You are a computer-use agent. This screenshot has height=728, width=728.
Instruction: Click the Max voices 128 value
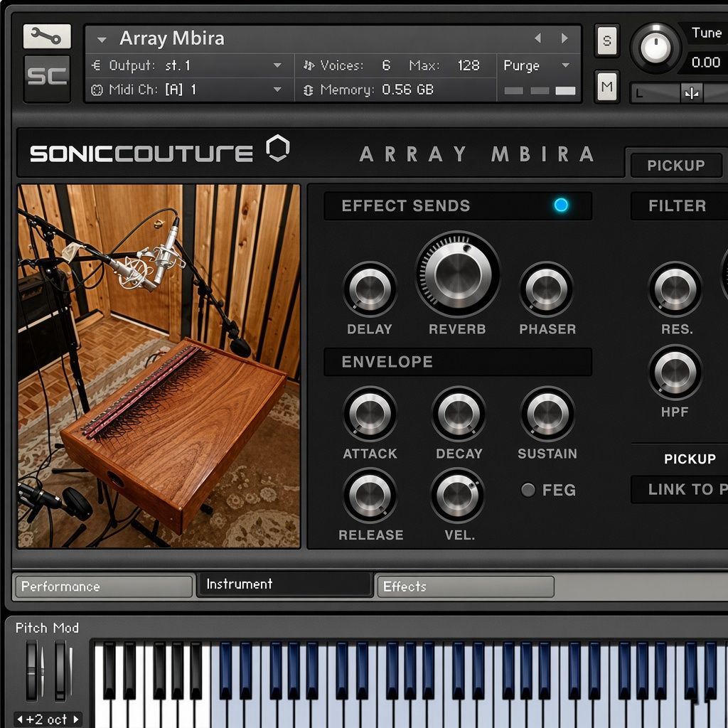(469, 65)
